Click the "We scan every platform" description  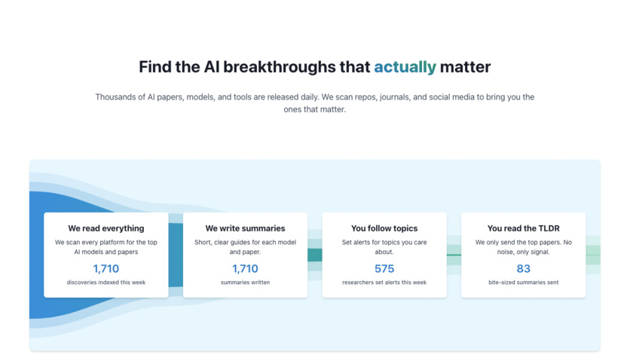106,247
